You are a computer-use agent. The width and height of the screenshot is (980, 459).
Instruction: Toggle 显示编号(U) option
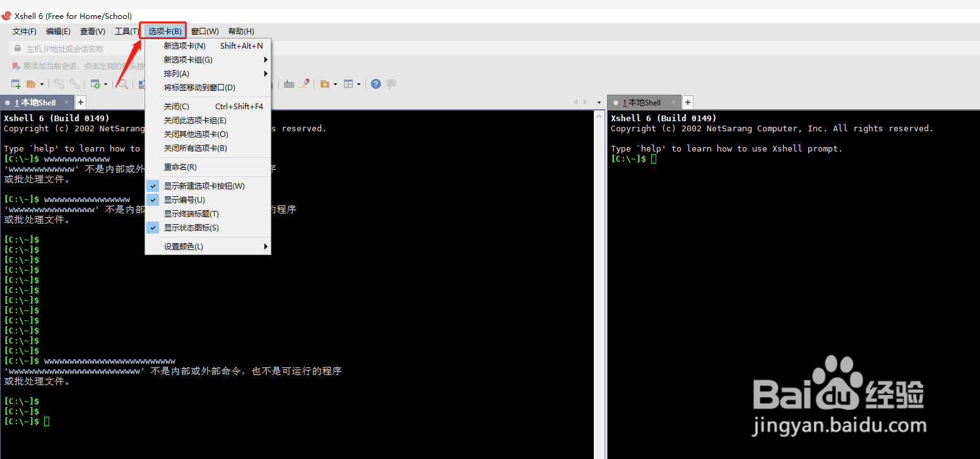pos(208,200)
